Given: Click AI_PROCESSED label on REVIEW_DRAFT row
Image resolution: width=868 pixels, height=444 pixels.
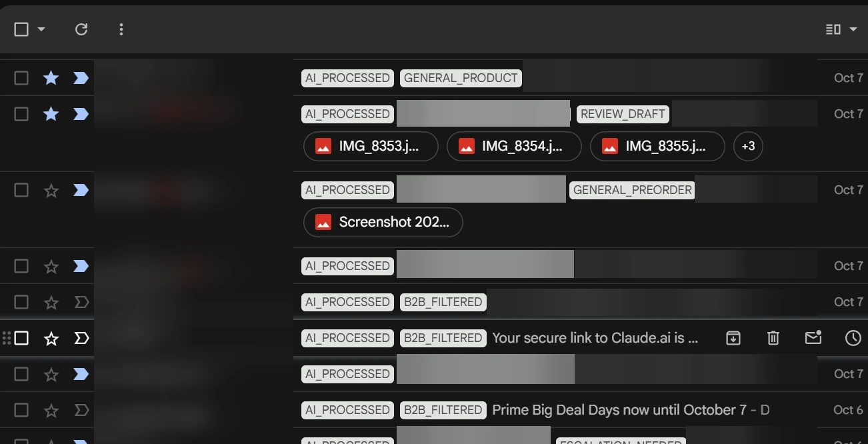Looking at the screenshot, I should [347, 114].
